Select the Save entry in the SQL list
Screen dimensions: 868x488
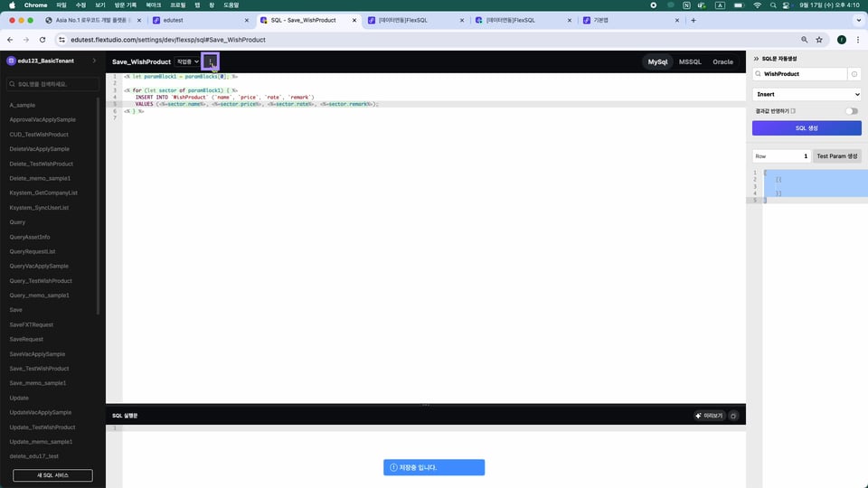click(x=15, y=310)
